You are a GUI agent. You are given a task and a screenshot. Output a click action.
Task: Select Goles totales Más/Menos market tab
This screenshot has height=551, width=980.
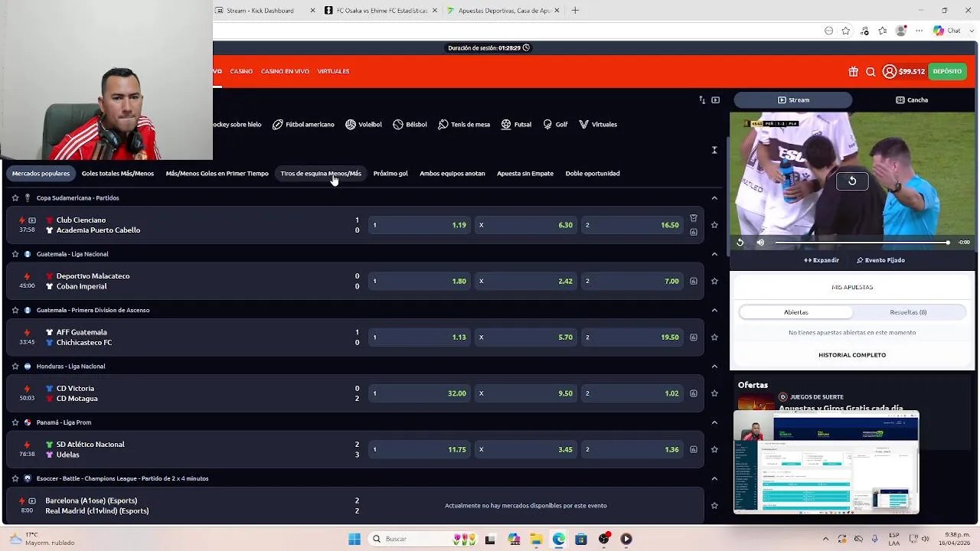click(x=118, y=174)
